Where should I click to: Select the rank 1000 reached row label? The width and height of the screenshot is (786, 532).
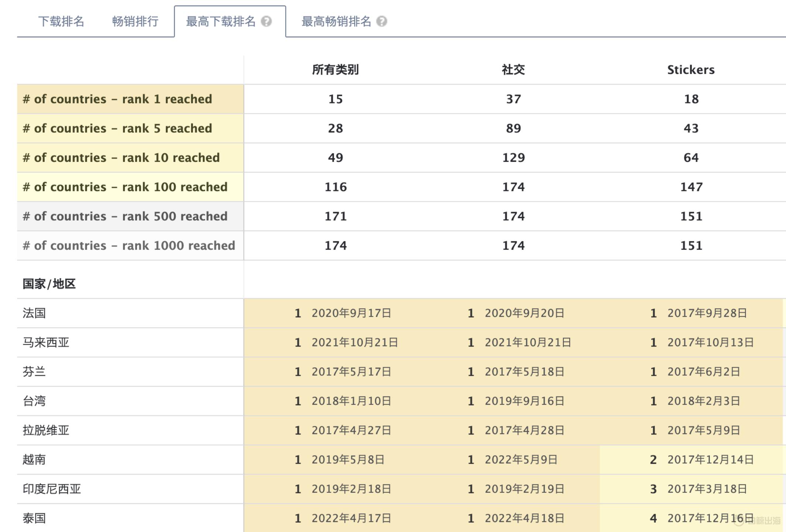pyautogui.click(x=129, y=246)
